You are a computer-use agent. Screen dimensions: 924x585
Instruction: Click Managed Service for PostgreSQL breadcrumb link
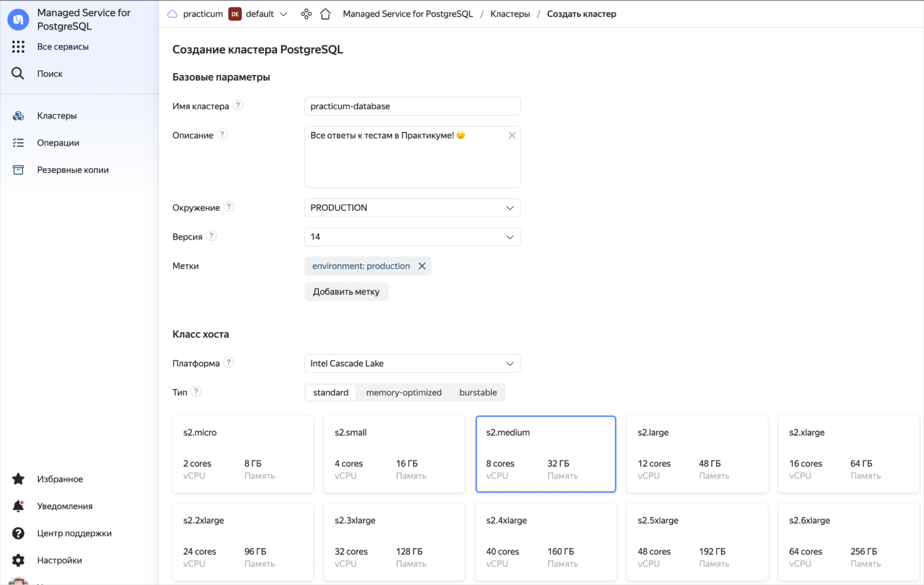pyautogui.click(x=408, y=14)
